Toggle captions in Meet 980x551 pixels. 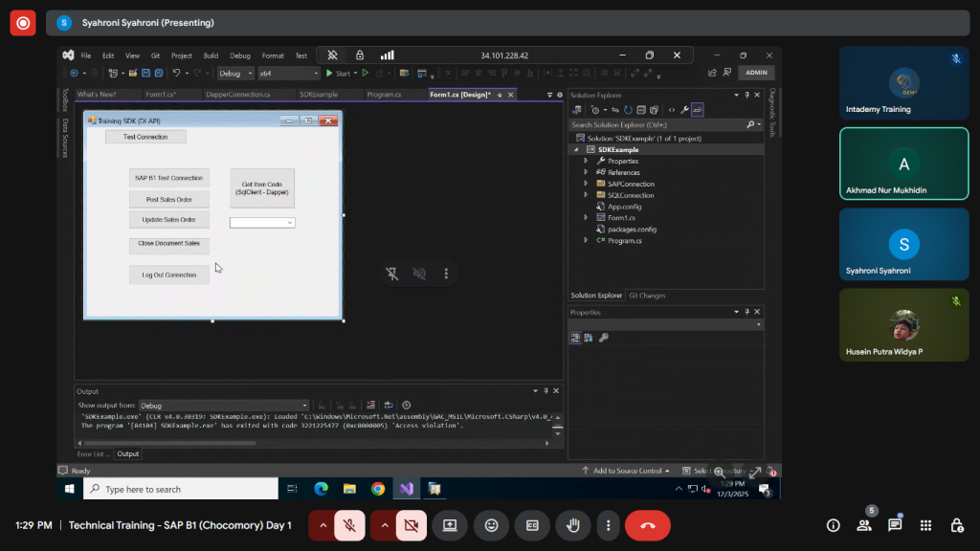click(532, 525)
